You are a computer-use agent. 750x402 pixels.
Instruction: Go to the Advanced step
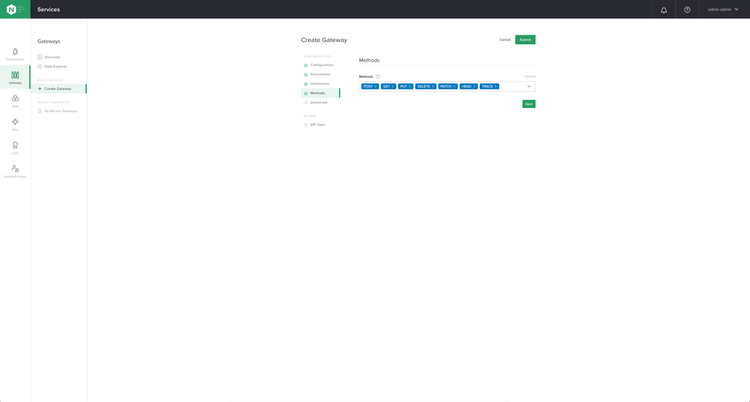point(316,102)
